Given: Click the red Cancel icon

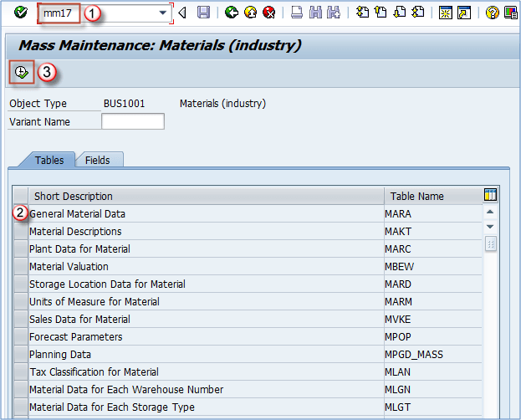Looking at the screenshot, I should coord(268,13).
